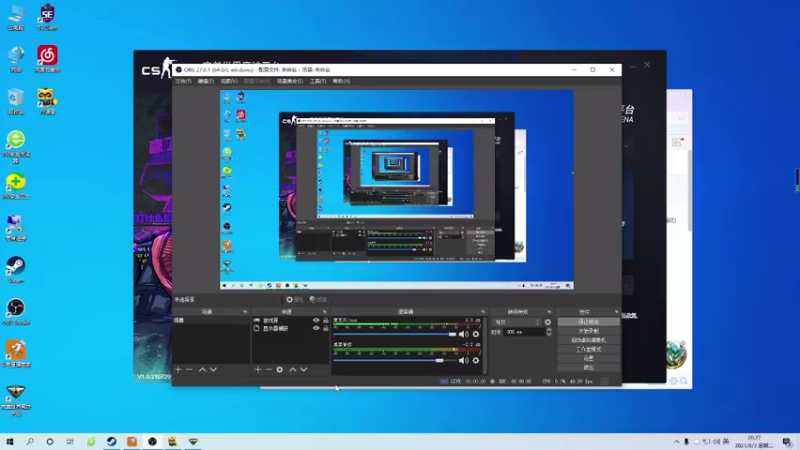Image resolution: width=800 pixels, height=450 pixels.
Task: Open the 360 browser desktop icon
Action: pyautogui.click(x=16, y=146)
